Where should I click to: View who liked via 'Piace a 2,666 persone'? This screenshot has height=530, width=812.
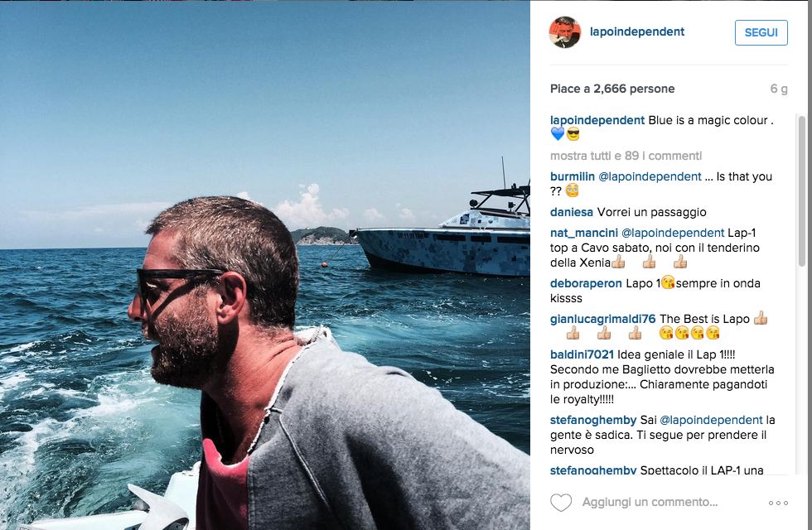(x=612, y=89)
